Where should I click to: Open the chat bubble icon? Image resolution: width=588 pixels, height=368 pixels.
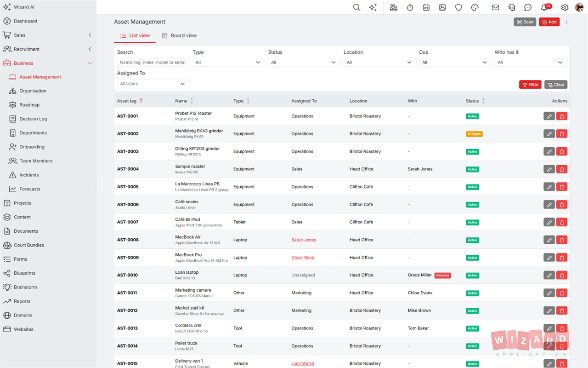pos(528,7)
